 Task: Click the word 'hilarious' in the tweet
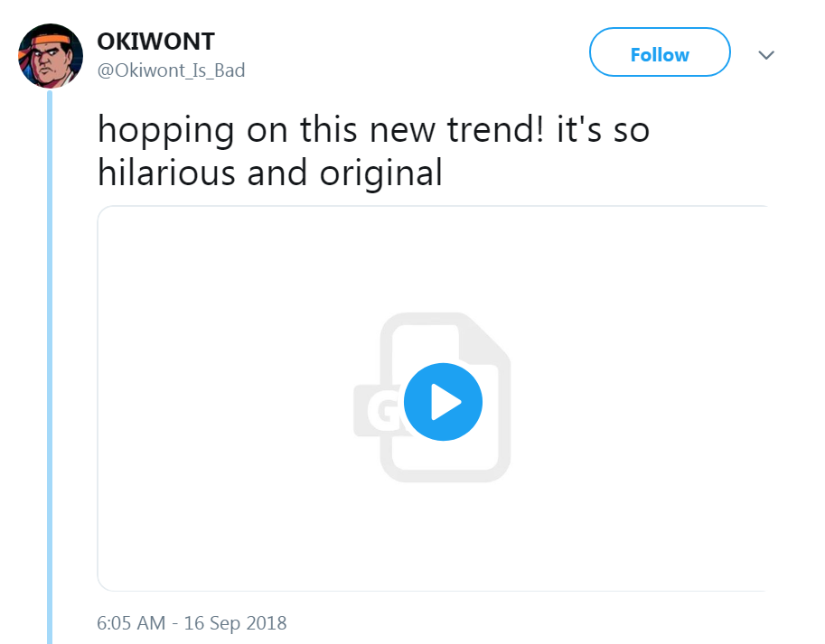166,173
